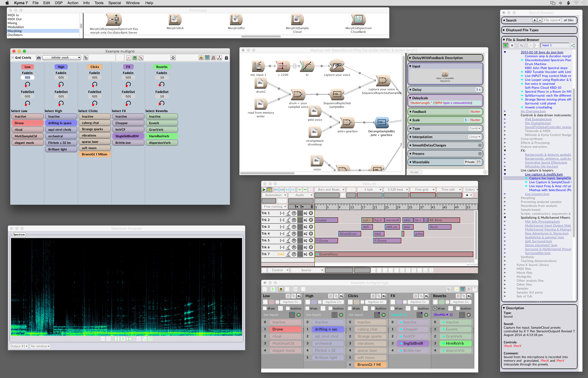Screen dimensions: 588x378
Task: Click the lock icon in multigrid toolbar
Action: (226, 58)
